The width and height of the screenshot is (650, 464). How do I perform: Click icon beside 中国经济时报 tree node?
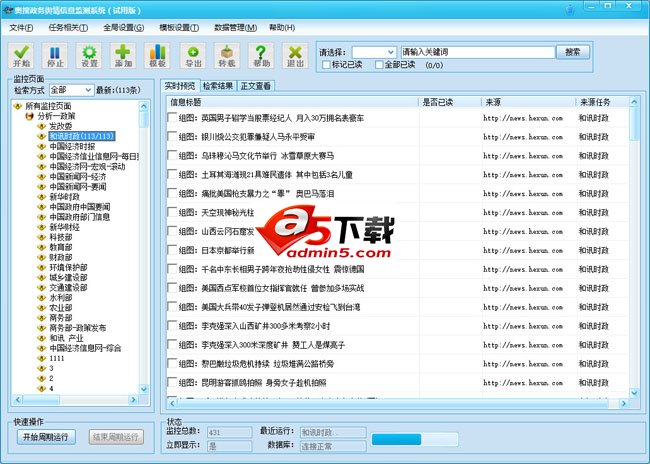pos(41,146)
